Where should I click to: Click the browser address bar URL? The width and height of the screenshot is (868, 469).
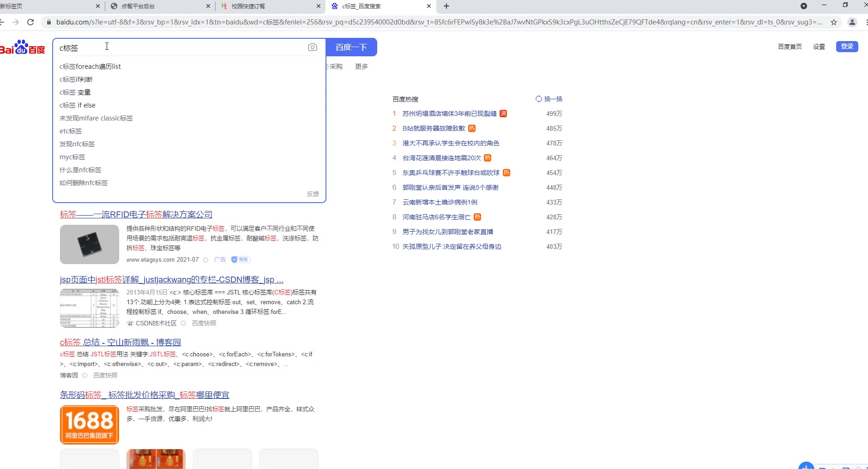(439, 22)
